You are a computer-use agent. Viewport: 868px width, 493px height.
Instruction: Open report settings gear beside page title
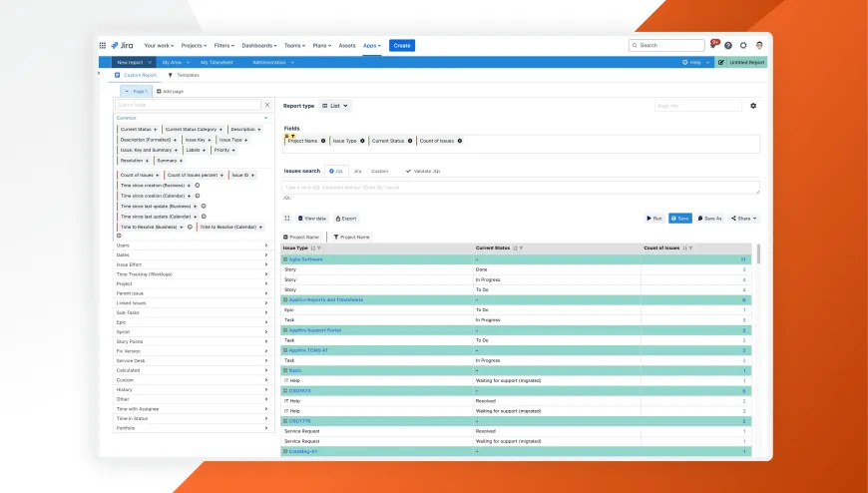click(753, 106)
